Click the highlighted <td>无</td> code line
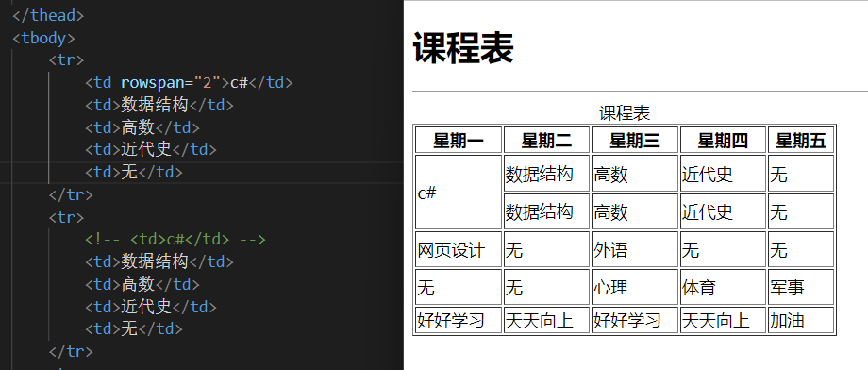 [133, 173]
